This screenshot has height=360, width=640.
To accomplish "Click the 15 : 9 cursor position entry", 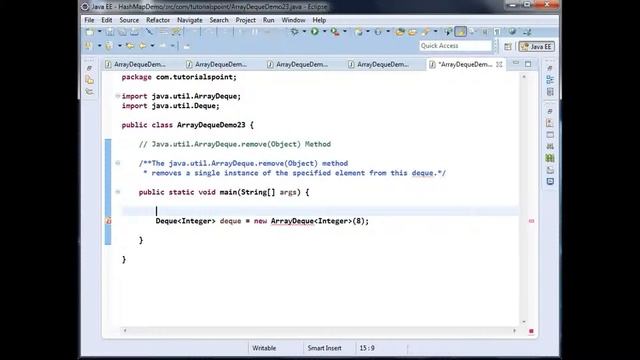I will 367,348.
